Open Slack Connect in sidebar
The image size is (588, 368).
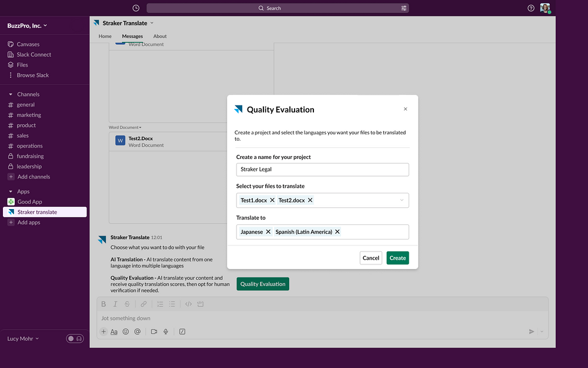pyautogui.click(x=29, y=54)
